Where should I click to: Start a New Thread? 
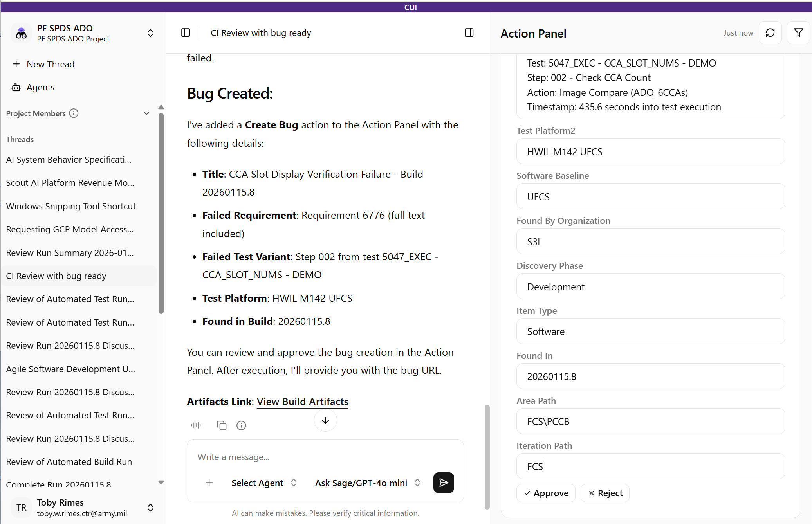50,64
